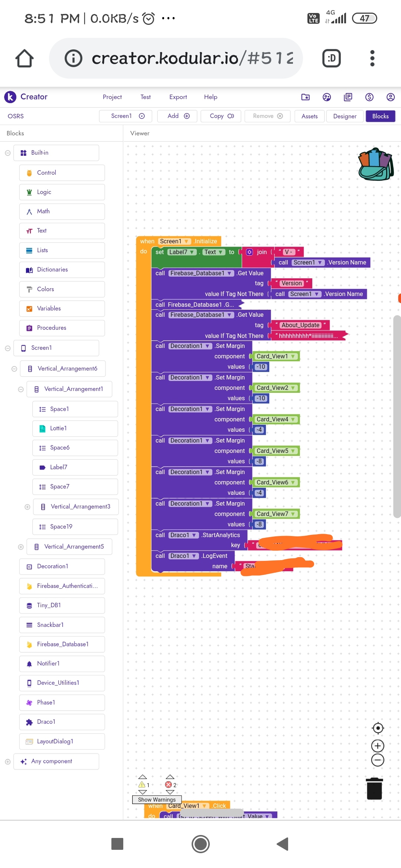Select the Math blocks category
This screenshot has width=401, height=868.
62,211
